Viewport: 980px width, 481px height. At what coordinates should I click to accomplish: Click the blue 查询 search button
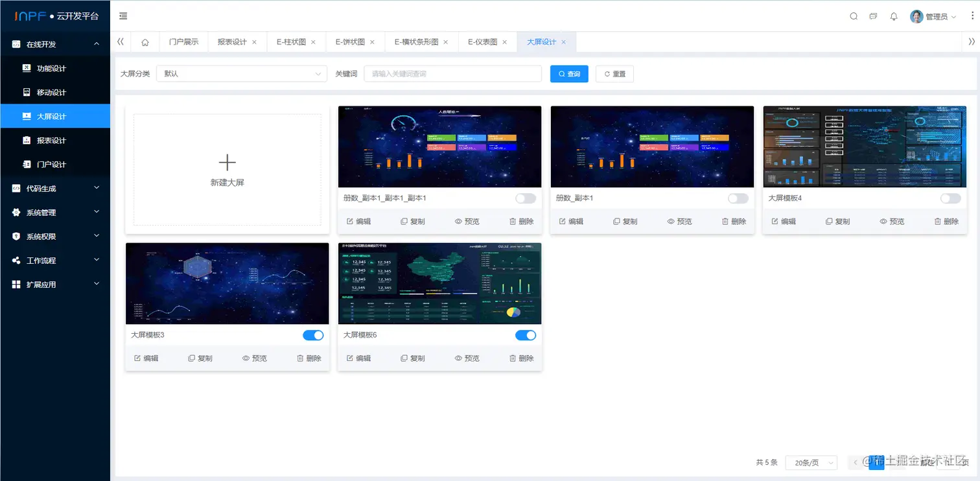[x=568, y=73]
